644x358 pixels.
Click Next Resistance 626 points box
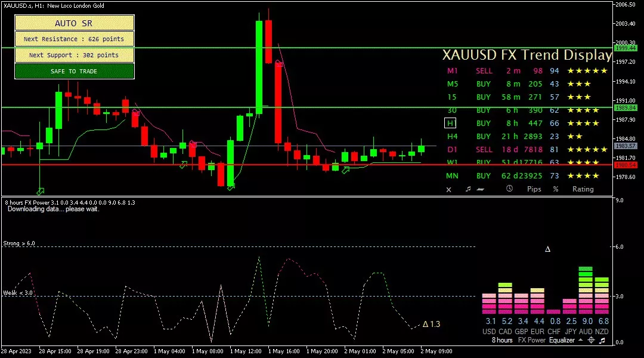tap(75, 39)
